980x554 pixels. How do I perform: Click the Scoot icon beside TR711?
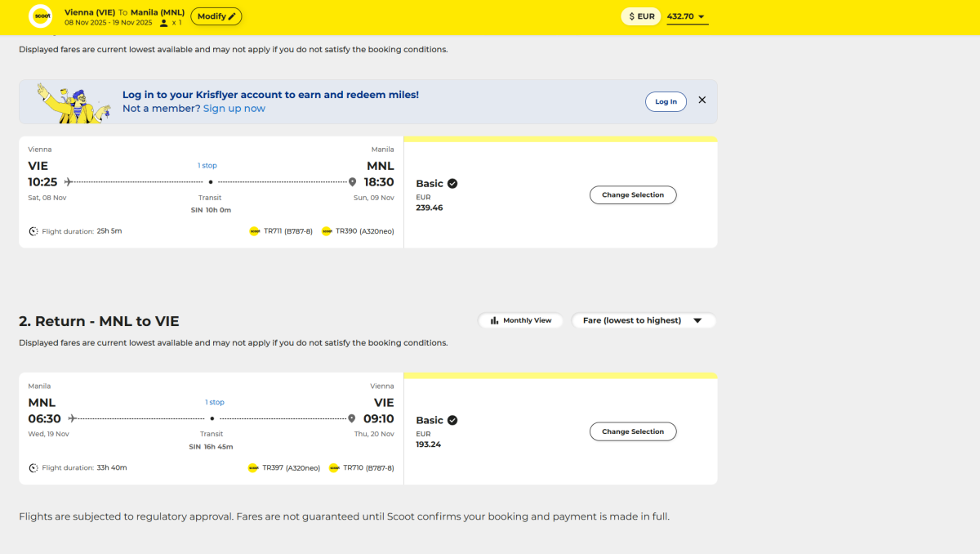(x=254, y=231)
